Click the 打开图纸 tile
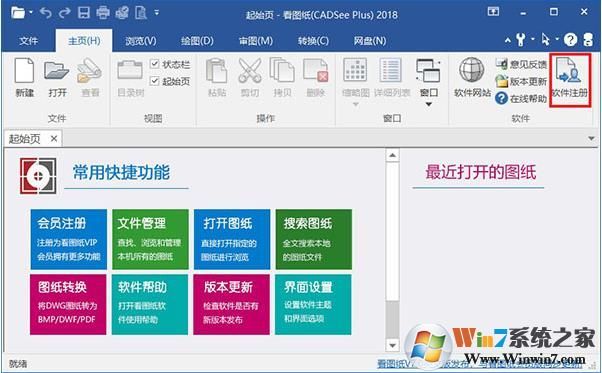 232,239
